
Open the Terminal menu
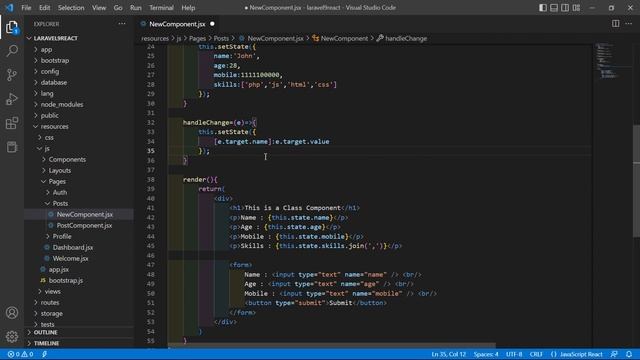(x=161, y=8)
